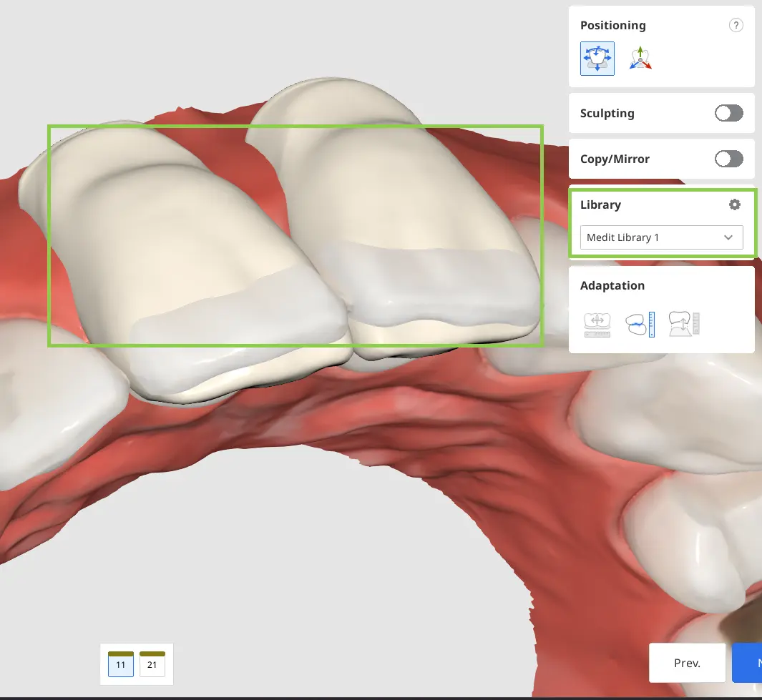
Task: Select tooth 11 chip
Action: coord(120,664)
